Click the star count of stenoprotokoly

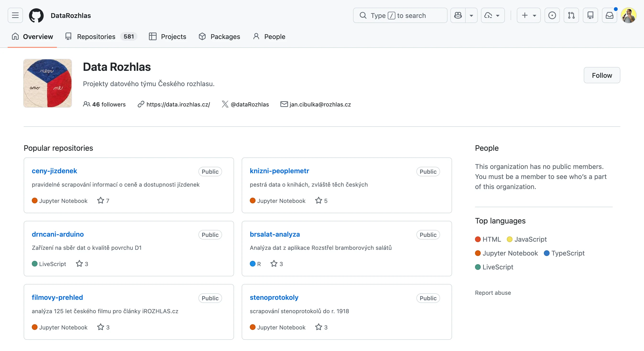(321, 327)
